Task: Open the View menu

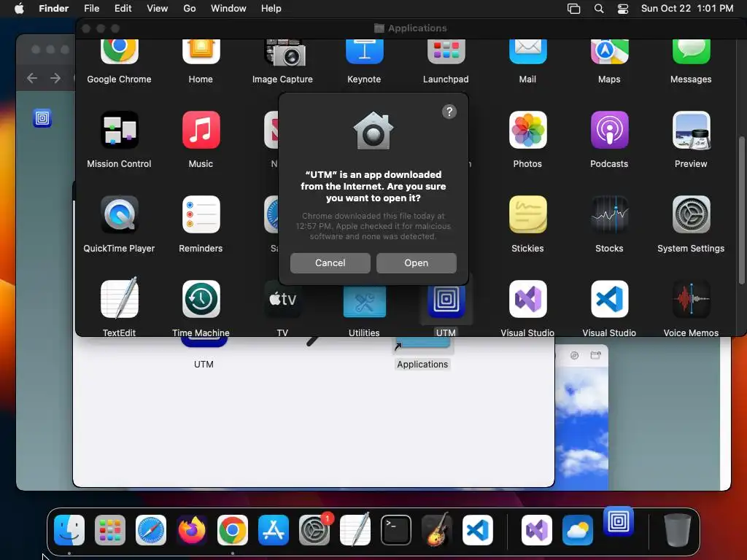Action: click(158, 9)
